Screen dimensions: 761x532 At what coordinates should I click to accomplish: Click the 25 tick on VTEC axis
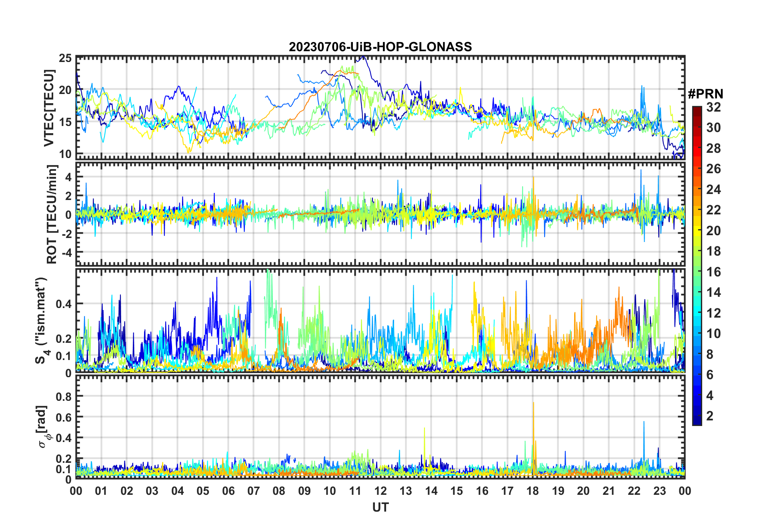coord(65,59)
